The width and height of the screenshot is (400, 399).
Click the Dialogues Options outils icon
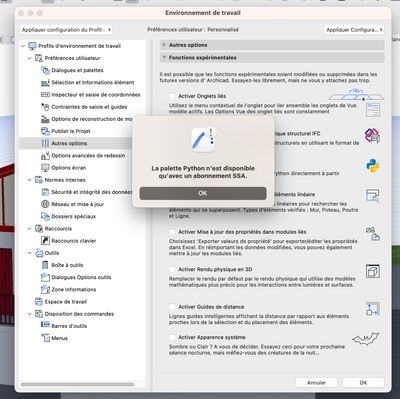pyautogui.click(x=45, y=277)
